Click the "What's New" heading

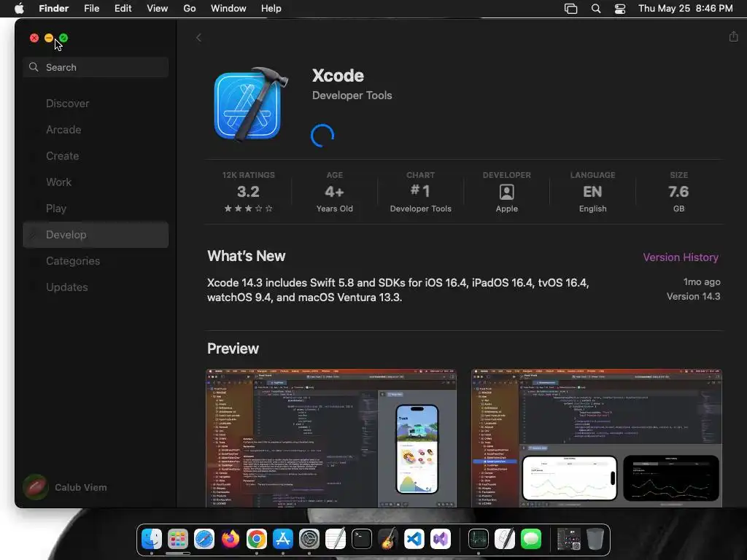[247, 256]
